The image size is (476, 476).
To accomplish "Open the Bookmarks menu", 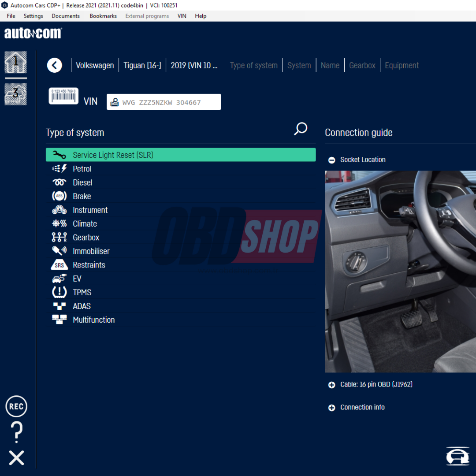I will pos(103,16).
